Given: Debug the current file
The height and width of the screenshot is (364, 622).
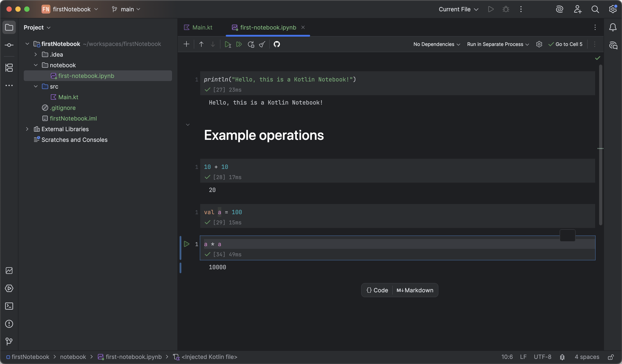Looking at the screenshot, I should click(x=506, y=9).
